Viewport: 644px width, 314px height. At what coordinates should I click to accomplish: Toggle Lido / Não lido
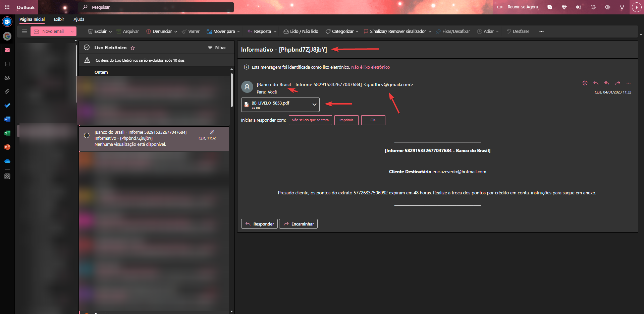point(301,31)
